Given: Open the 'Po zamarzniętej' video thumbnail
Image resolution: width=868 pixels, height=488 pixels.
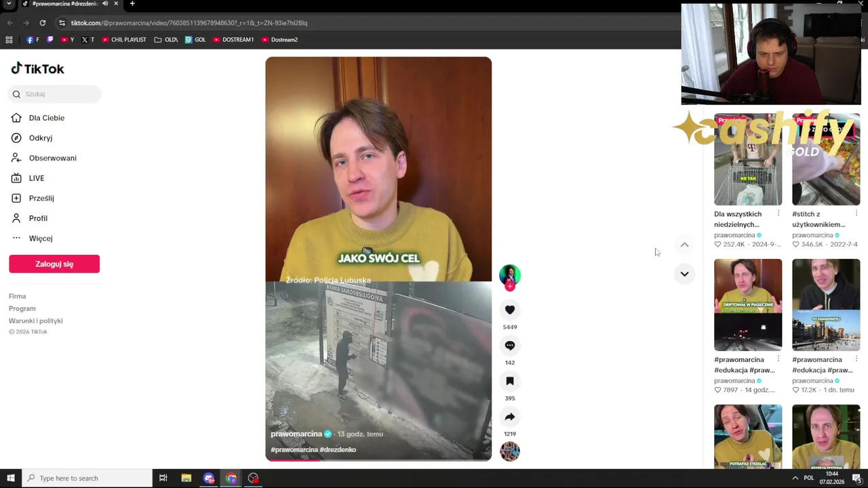Looking at the screenshot, I should pyautogui.click(x=826, y=305).
